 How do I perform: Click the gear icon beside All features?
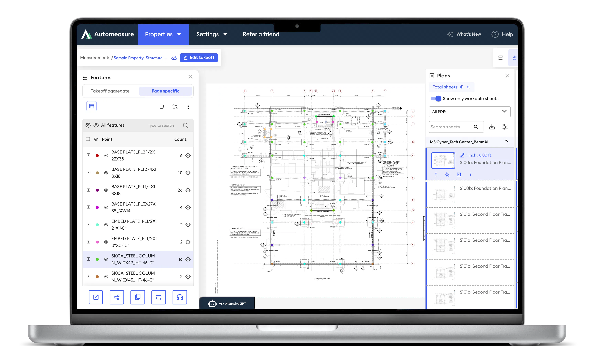point(88,125)
